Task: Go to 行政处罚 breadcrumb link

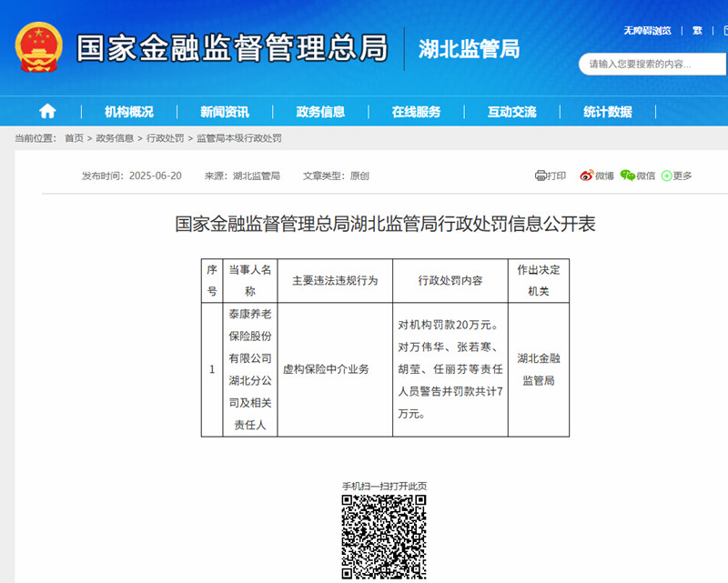Action: click(x=166, y=138)
